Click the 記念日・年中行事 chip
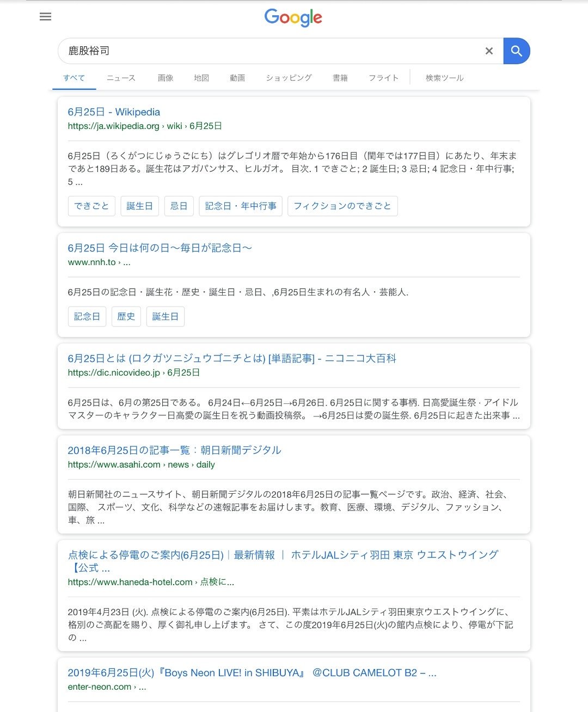The image size is (588, 712). (241, 206)
